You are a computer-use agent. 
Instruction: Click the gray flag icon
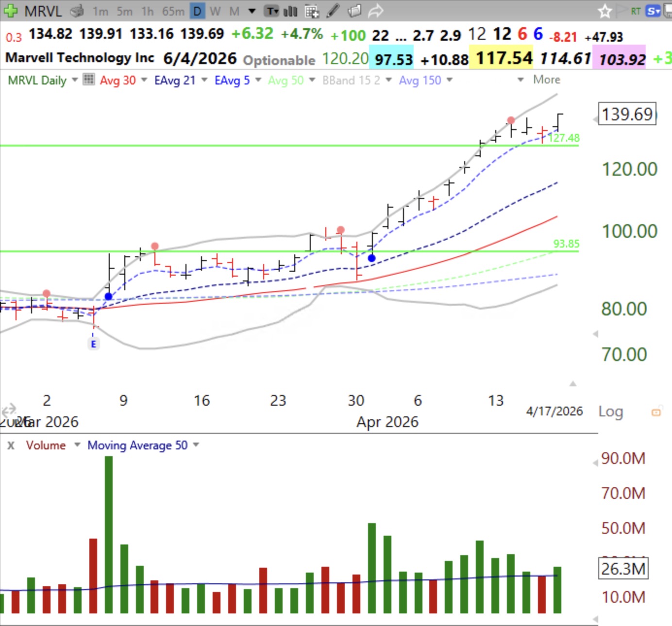point(622,11)
